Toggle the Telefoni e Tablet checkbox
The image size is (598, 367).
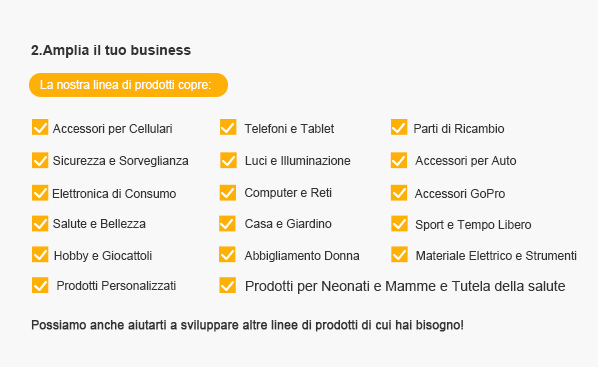click(228, 127)
